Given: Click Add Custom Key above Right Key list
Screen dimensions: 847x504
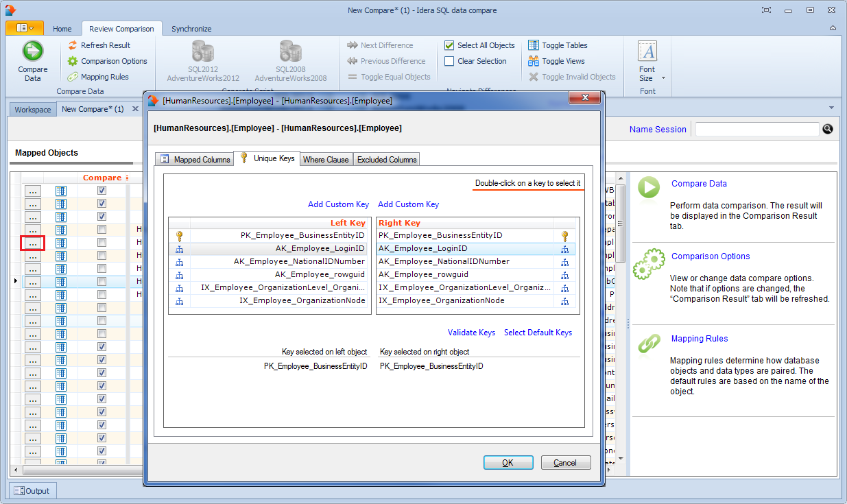Looking at the screenshot, I should click(408, 204).
